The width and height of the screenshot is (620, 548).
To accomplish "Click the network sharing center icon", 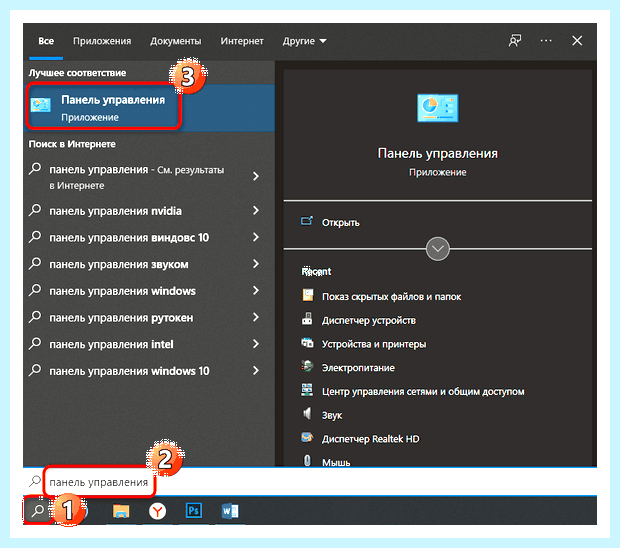I will [307, 390].
